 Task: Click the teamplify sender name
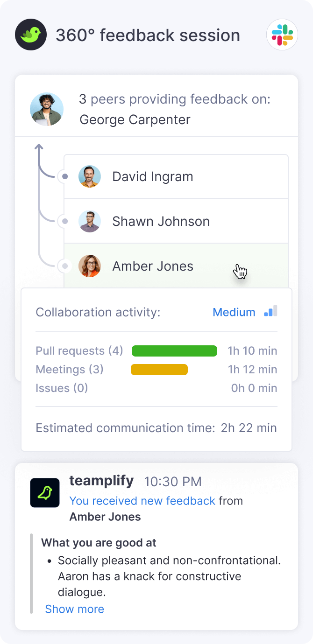click(101, 481)
